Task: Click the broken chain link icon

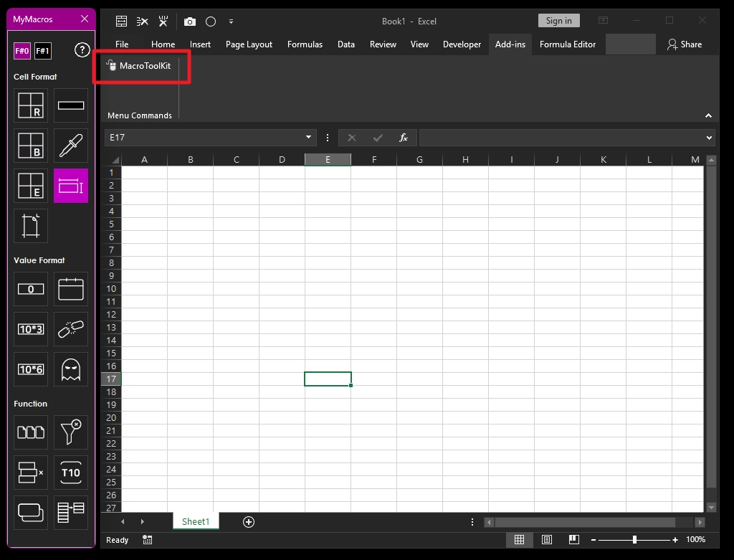Action: coord(71,329)
